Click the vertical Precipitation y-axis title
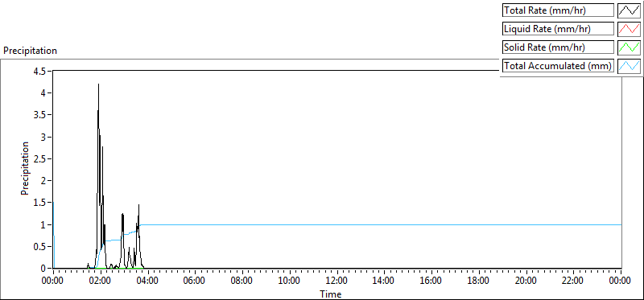Viewport: 644px width, 300px height. [x=25, y=169]
